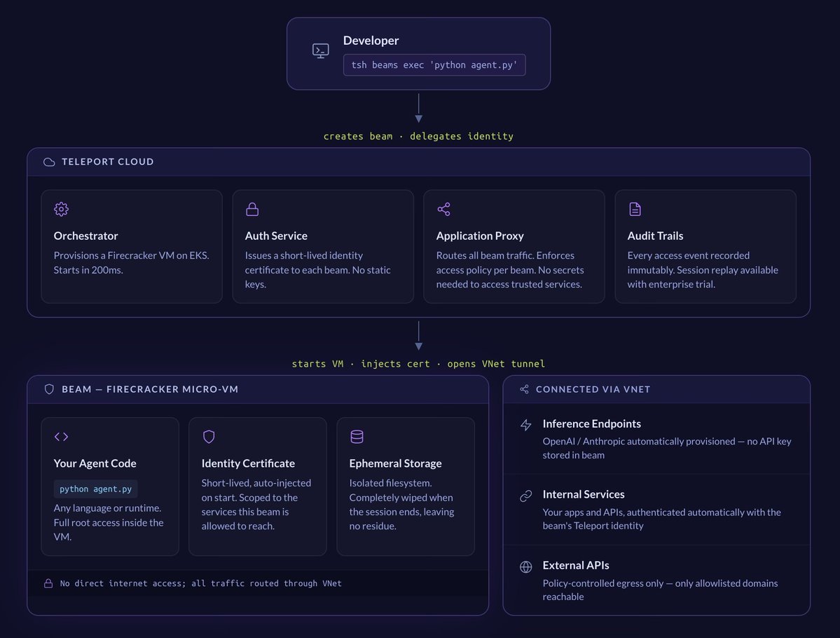Click 'Policy-controlled egress only' description
The height and width of the screenshot is (638, 840).
pyautogui.click(x=660, y=590)
